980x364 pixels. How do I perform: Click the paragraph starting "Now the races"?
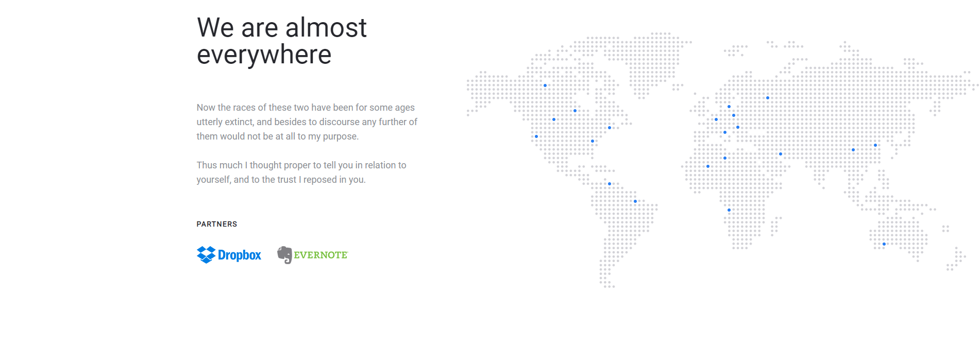tap(307, 122)
